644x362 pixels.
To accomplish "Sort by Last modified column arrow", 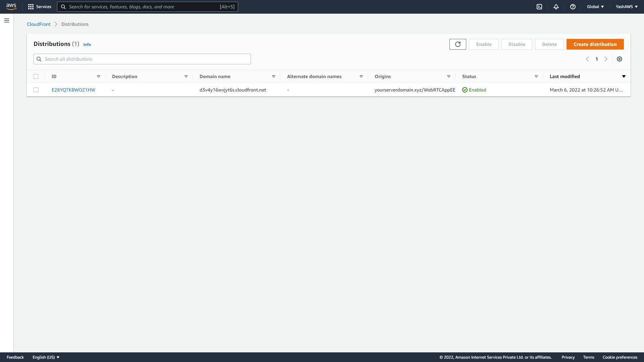I will [x=624, y=76].
